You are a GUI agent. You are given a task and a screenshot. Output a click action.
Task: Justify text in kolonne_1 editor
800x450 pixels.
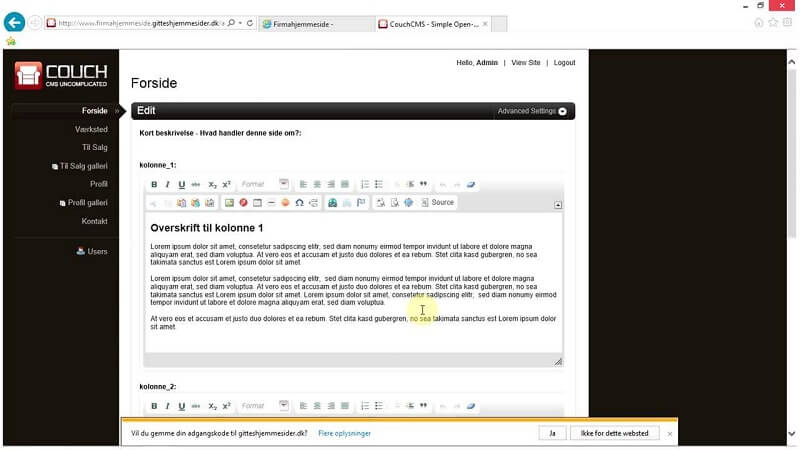tap(345, 184)
